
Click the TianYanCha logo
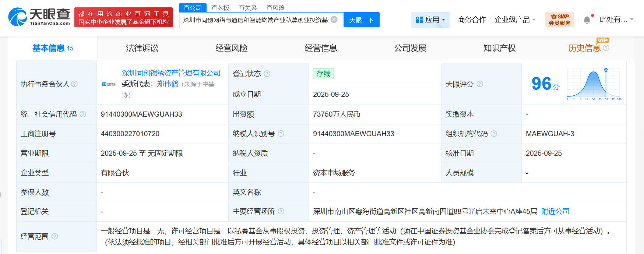39,17
